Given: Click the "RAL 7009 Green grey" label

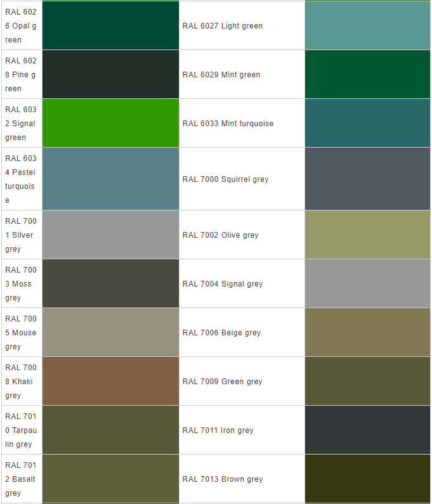Looking at the screenshot, I should [222, 382].
